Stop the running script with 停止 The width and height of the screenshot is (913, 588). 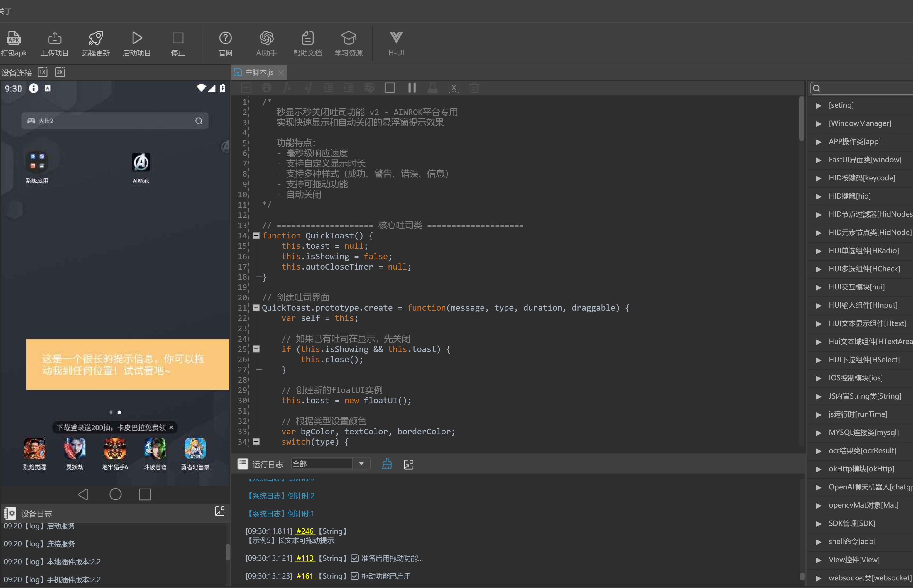(x=178, y=43)
